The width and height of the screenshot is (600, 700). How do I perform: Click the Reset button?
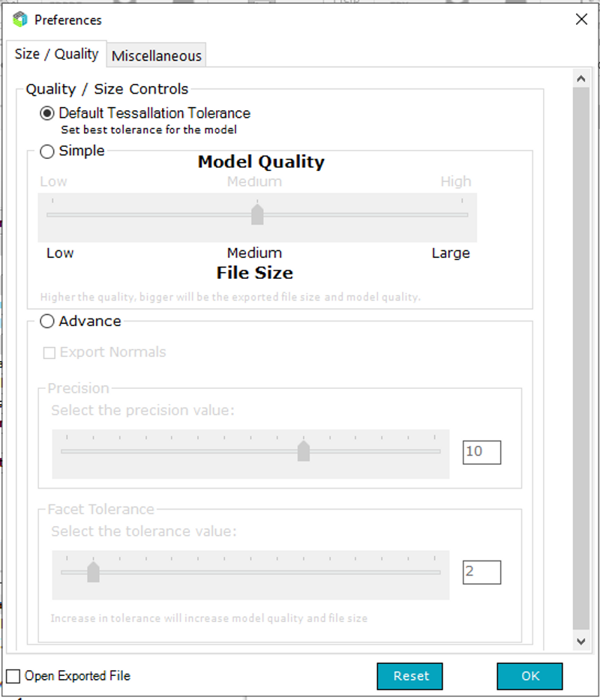[x=409, y=676]
